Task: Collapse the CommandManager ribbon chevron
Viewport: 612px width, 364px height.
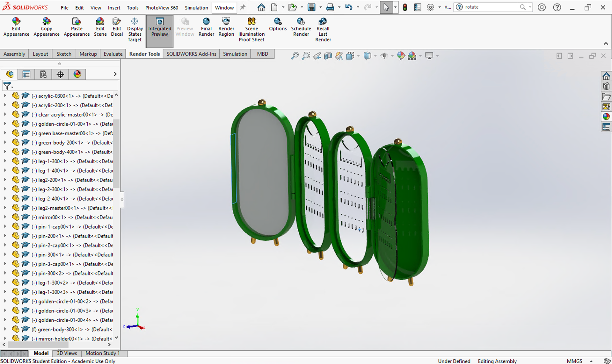Action: tap(606, 44)
